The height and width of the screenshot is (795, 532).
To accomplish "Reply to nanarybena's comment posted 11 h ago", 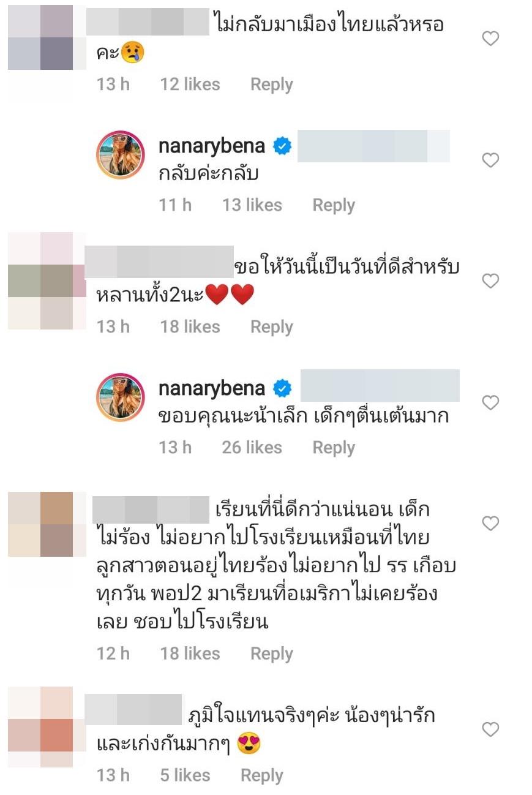I will pos(334,205).
